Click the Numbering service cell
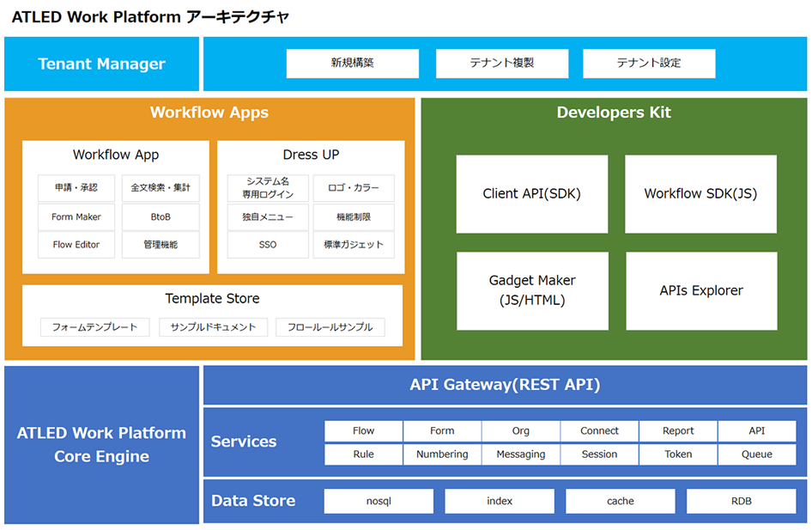This screenshot has height=530, width=812. coord(442,454)
